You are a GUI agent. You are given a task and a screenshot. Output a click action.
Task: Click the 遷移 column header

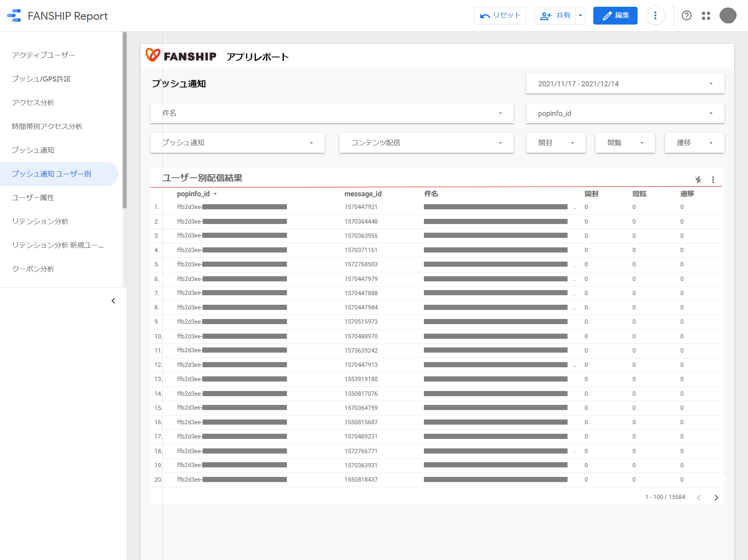click(x=687, y=194)
